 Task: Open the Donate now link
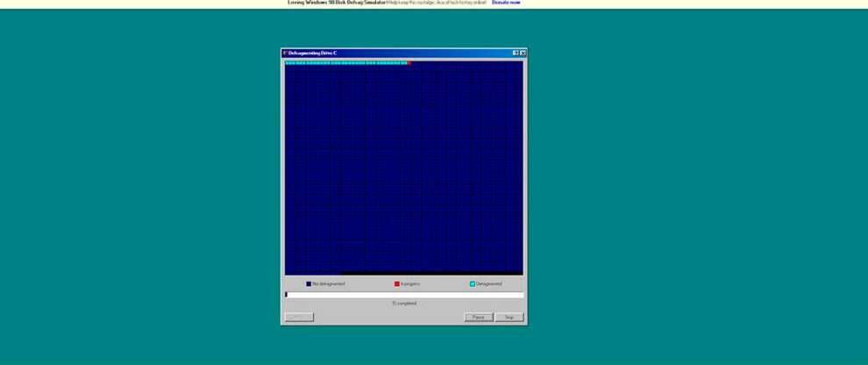[506, 3]
